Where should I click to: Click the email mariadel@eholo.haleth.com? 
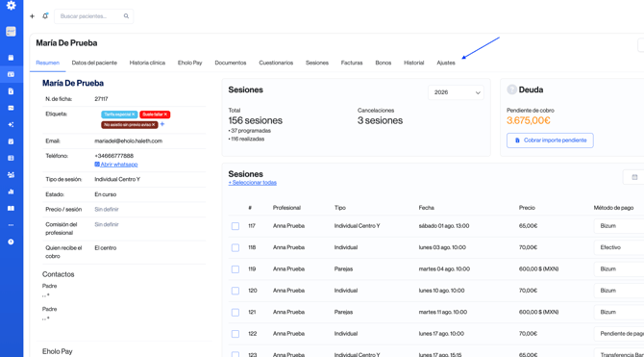[x=129, y=141]
